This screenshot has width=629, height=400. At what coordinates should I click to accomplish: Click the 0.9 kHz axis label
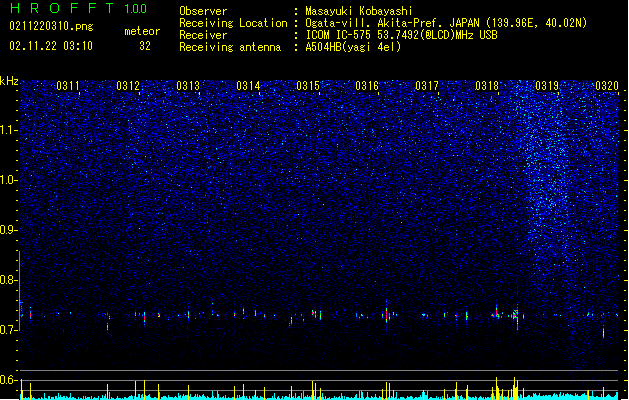9,230
